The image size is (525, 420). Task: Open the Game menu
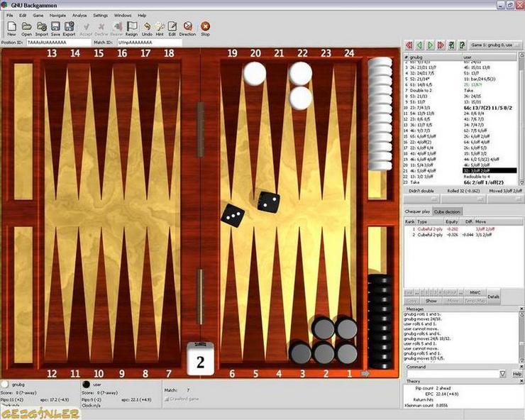pos(38,16)
